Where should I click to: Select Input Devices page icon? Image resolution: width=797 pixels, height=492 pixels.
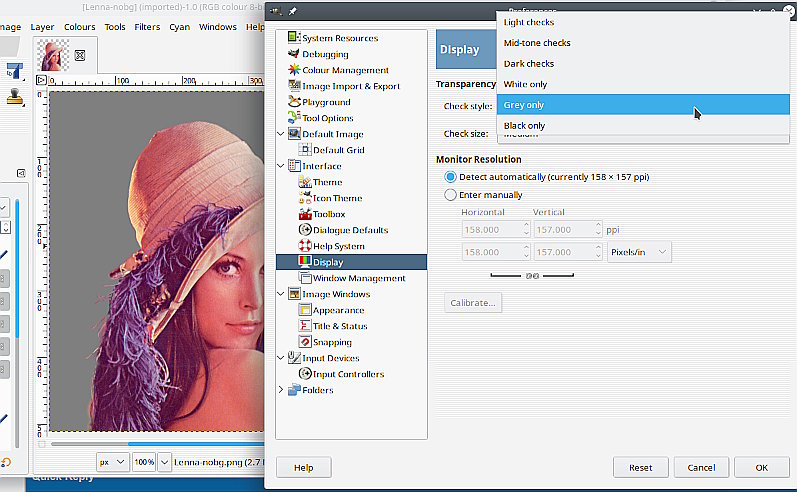point(293,358)
